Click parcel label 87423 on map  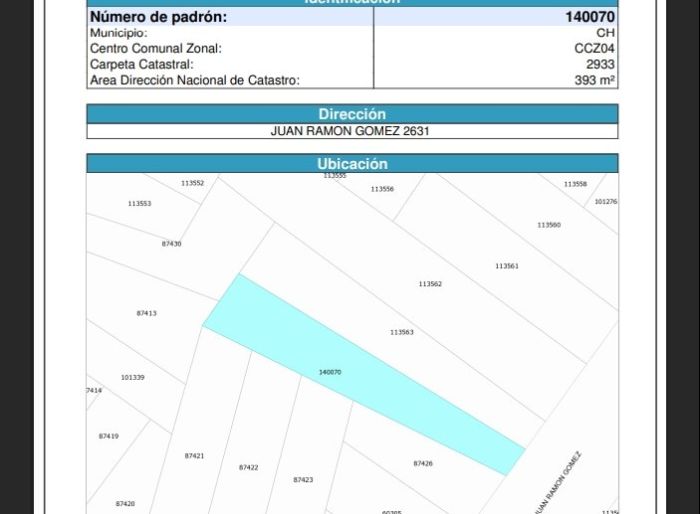coord(303,480)
